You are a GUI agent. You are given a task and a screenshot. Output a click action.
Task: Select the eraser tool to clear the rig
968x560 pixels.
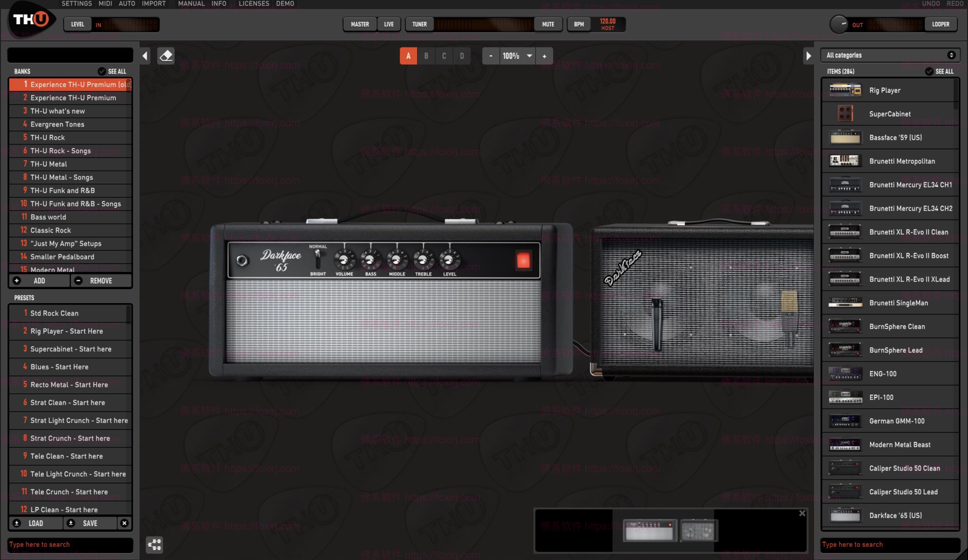pos(166,55)
